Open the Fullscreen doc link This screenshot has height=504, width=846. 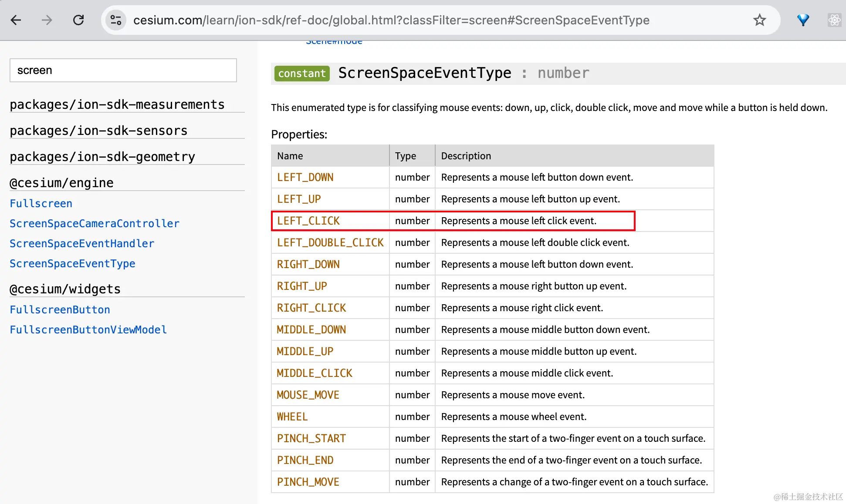(41, 204)
